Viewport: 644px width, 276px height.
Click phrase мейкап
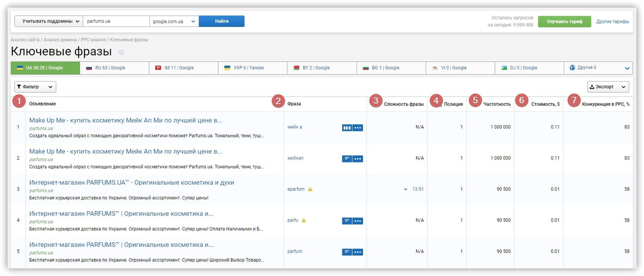(295, 158)
